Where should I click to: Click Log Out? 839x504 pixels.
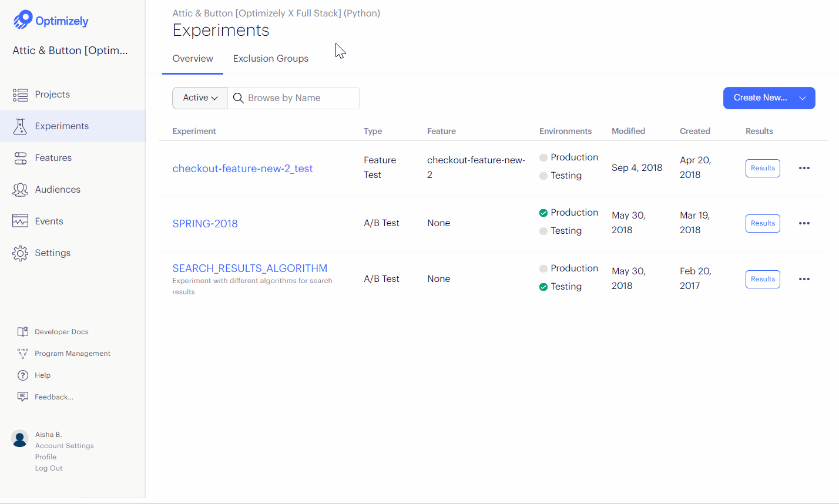click(49, 468)
